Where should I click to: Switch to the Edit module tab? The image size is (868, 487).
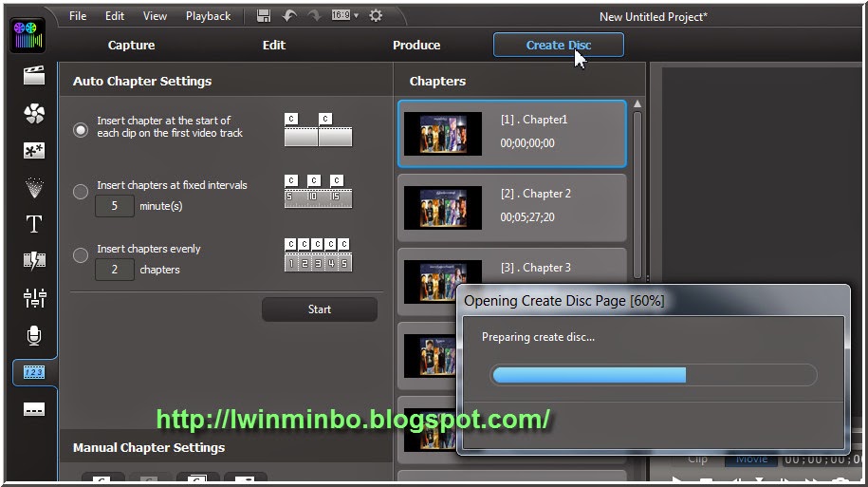274,46
